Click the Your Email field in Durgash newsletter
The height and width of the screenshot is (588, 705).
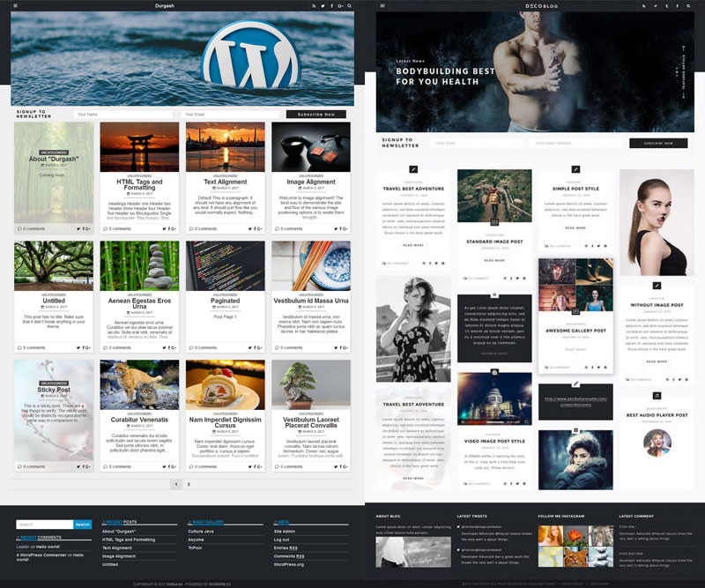[x=230, y=115]
